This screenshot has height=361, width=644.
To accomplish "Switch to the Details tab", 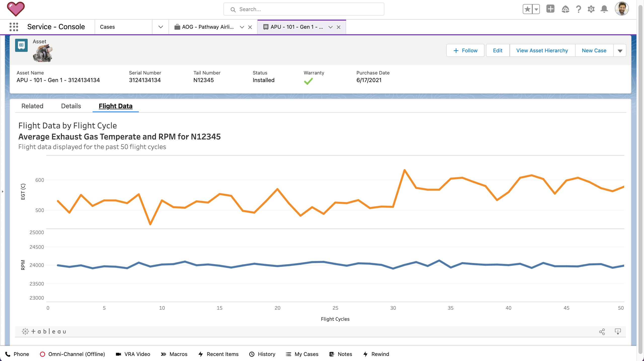I will tap(71, 106).
